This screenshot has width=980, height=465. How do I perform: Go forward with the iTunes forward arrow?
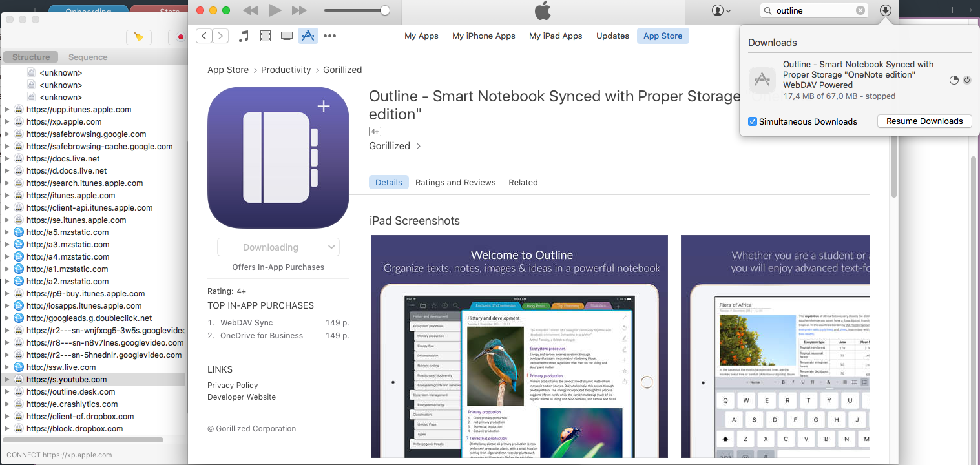(x=221, y=36)
